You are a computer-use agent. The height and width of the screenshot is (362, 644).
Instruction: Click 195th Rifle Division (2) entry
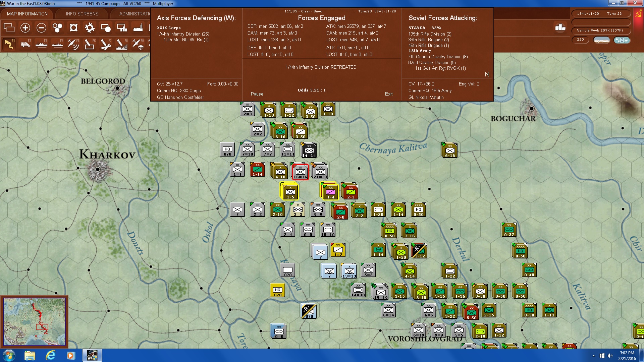click(x=430, y=34)
